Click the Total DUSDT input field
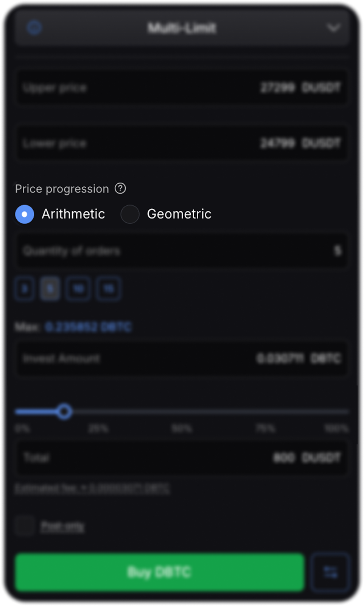The height and width of the screenshot is (606, 364). pos(182,458)
